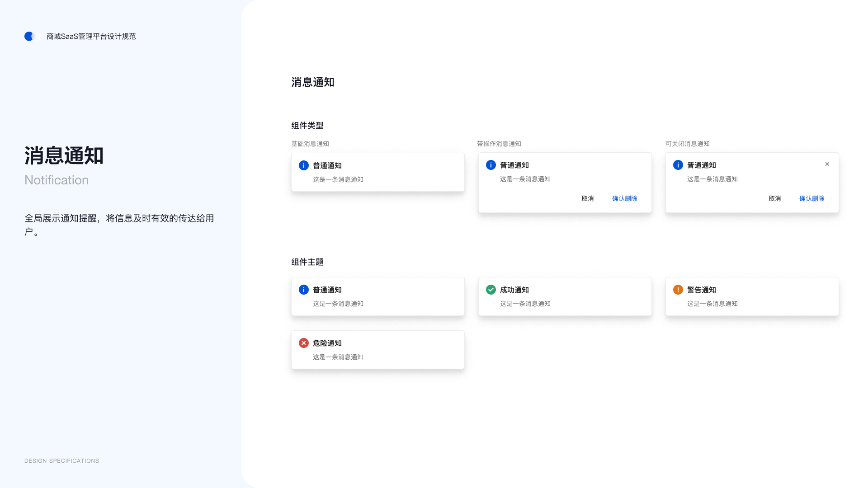Select the green success icon on 成功通知
The width and height of the screenshot is (868, 488).
[491, 290]
